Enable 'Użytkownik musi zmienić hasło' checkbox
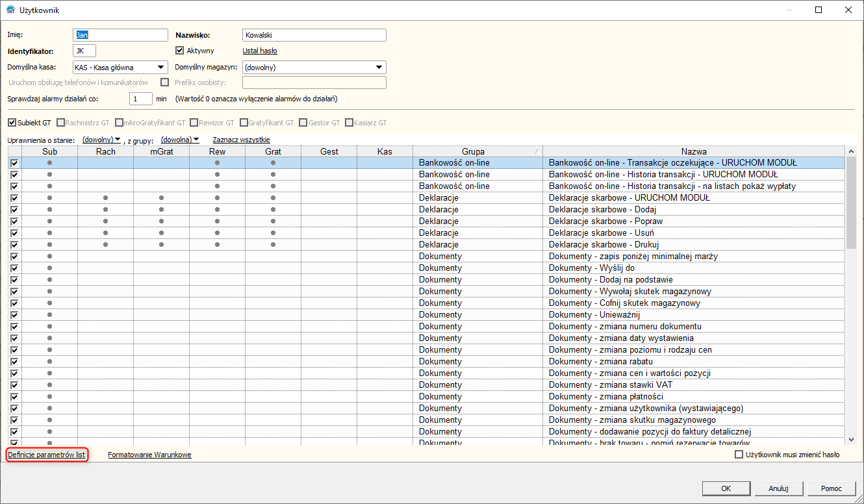This screenshot has width=864, height=504. point(739,455)
